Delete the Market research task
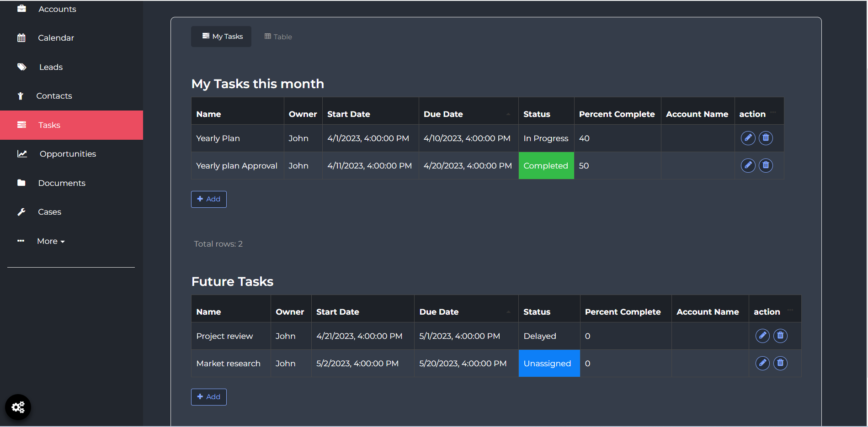The width and height of the screenshot is (868, 427). [780, 363]
